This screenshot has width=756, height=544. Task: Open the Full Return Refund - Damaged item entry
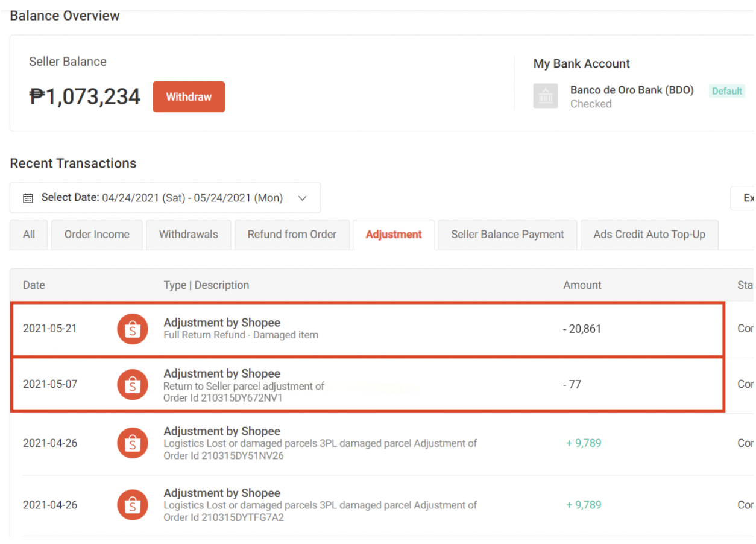(x=241, y=335)
